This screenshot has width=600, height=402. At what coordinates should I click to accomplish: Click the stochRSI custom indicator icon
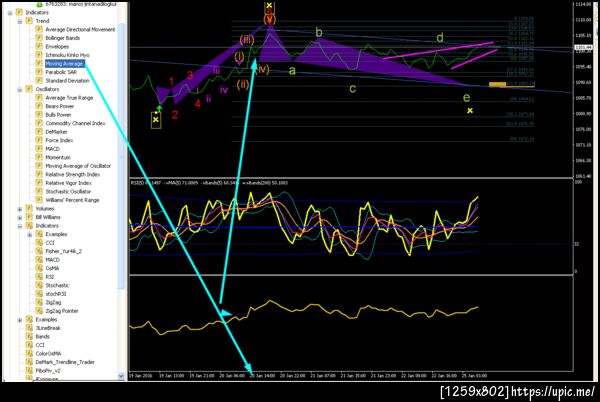pos(39,294)
